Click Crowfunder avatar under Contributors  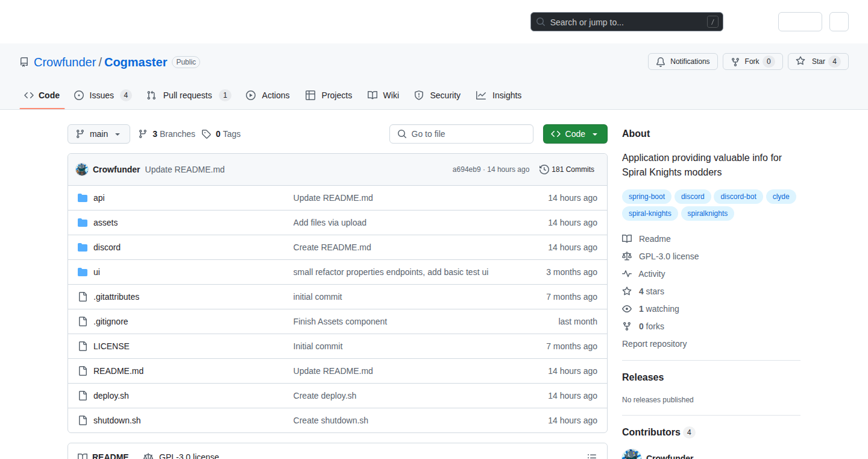tap(632, 454)
